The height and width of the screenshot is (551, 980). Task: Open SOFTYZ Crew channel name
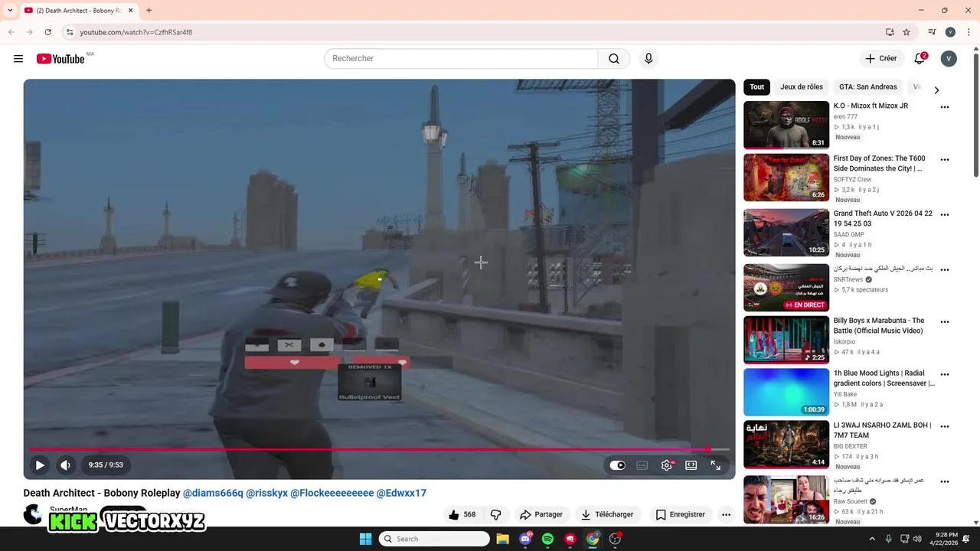pyautogui.click(x=852, y=180)
